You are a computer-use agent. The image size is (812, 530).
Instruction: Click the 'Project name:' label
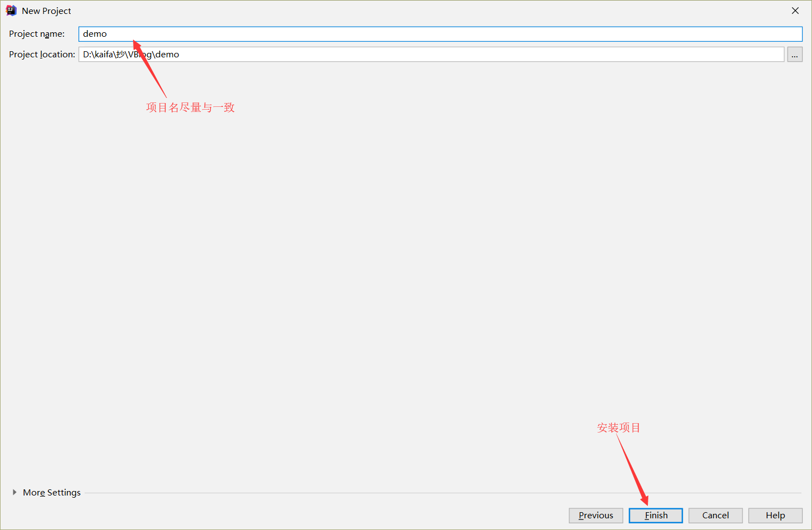click(x=37, y=34)
